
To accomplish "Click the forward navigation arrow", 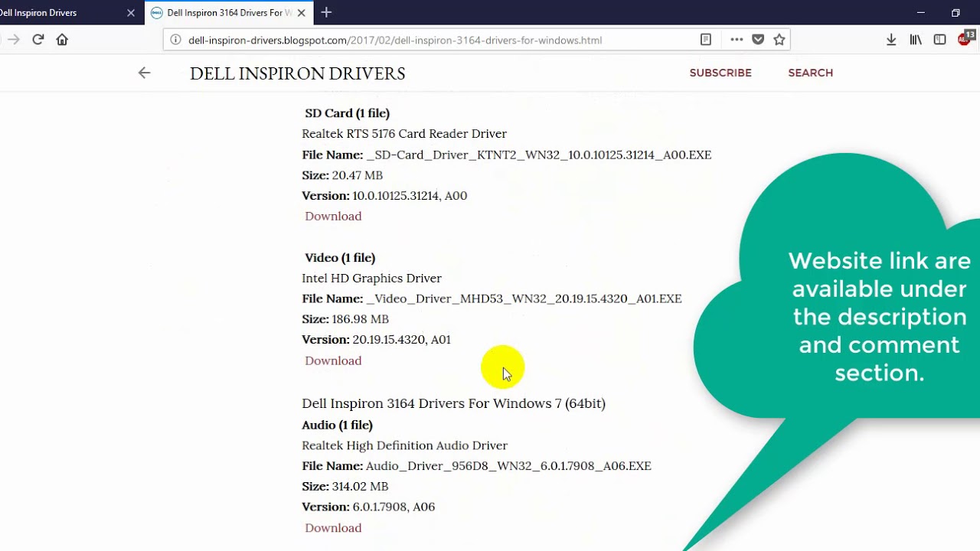I will (x=13, y=40).
